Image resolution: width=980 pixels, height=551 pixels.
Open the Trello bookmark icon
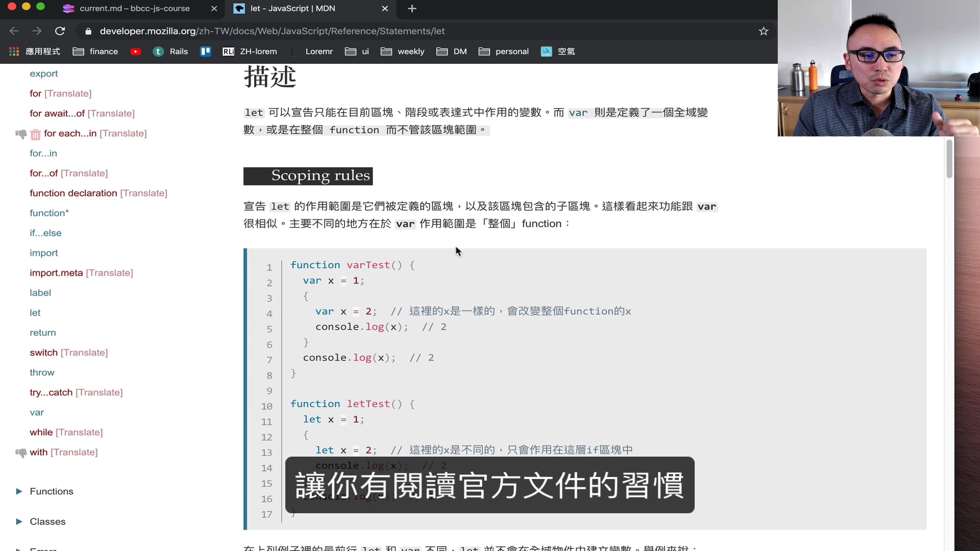tap(206, 52)
